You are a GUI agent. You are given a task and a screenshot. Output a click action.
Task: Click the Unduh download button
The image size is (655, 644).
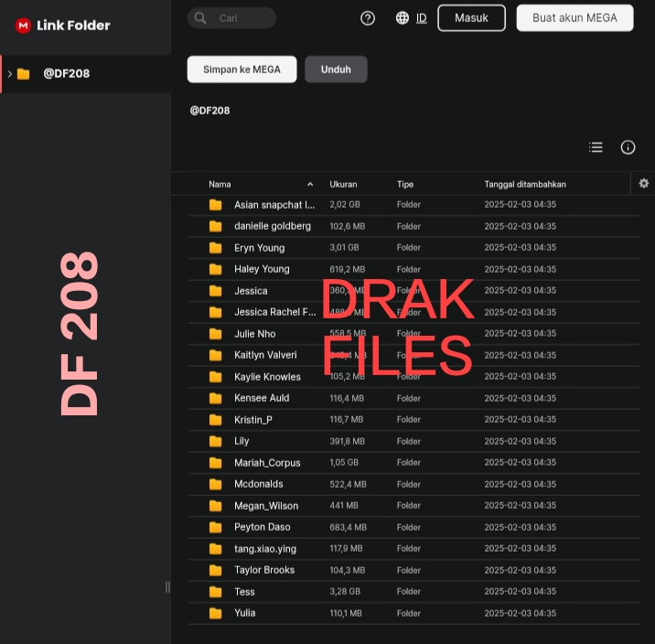point(336,70)
